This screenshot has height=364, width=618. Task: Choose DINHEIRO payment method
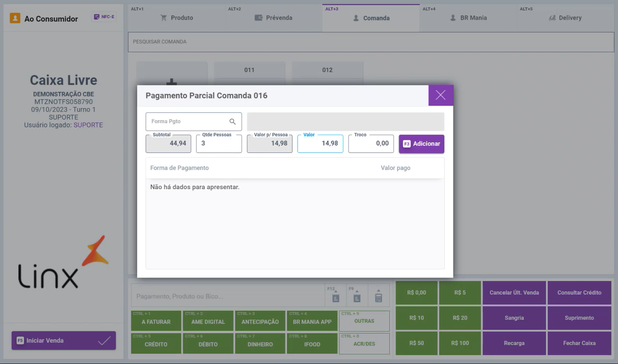[260, 344]
